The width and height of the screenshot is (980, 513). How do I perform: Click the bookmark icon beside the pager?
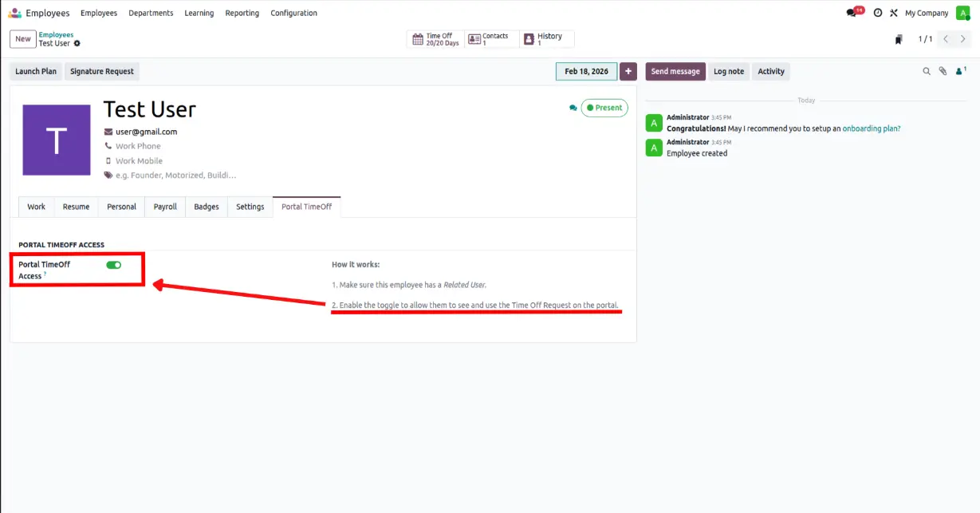tap(899, 39)
